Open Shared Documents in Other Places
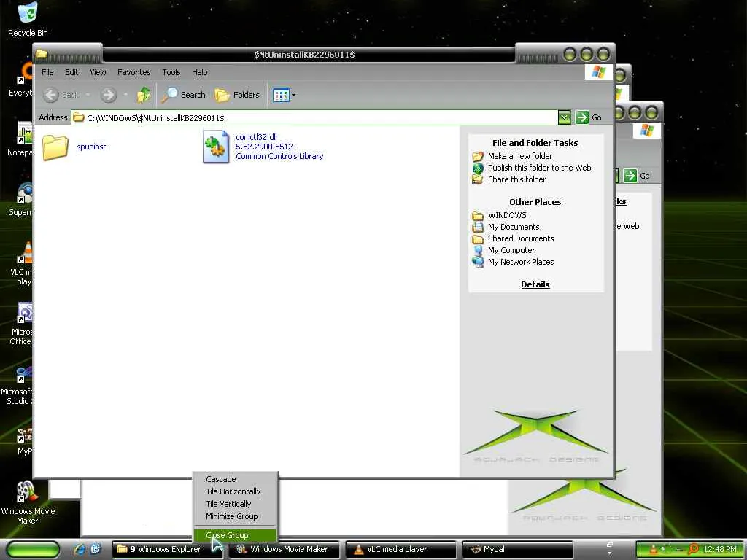The width and height of the screenshot is (747, 560). (x=521, y=238)
